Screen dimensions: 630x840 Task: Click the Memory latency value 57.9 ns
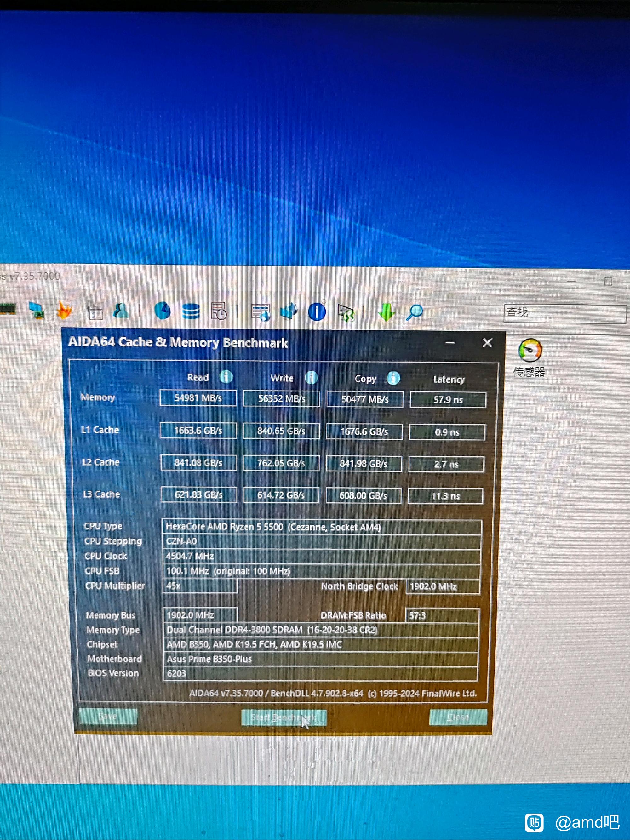point(448,400)
